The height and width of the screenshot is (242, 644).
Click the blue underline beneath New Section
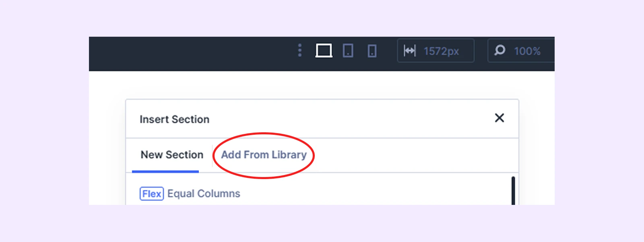(165, 171)
